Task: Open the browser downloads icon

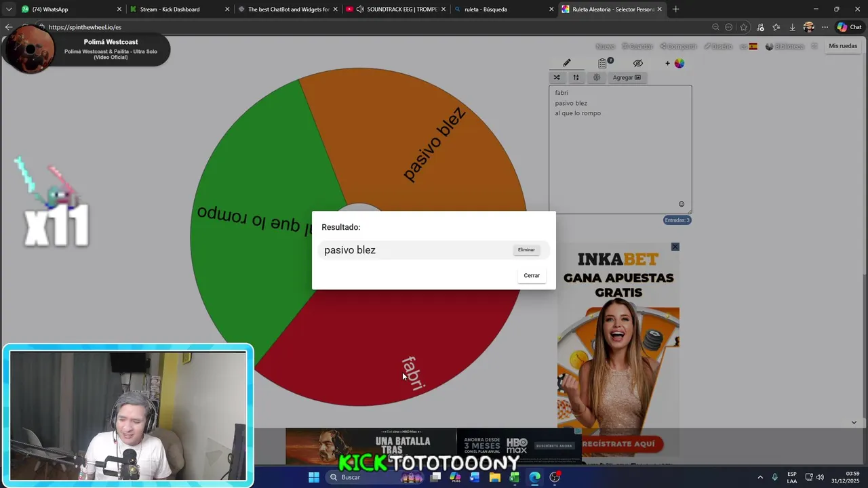Action: (x=792, y=27)
